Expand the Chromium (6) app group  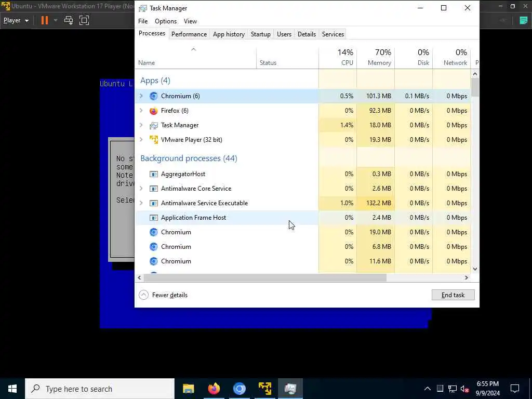[141, 96]
